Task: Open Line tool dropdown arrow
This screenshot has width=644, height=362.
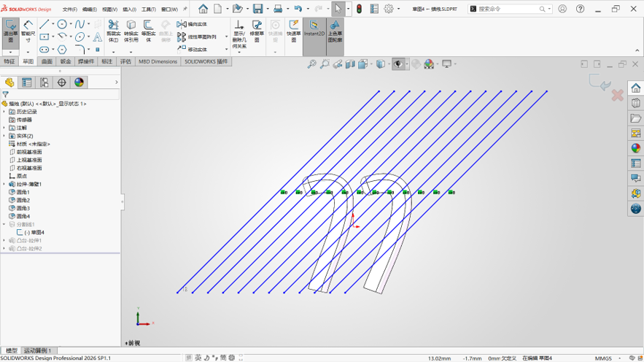Action: [x=53, y=24]
